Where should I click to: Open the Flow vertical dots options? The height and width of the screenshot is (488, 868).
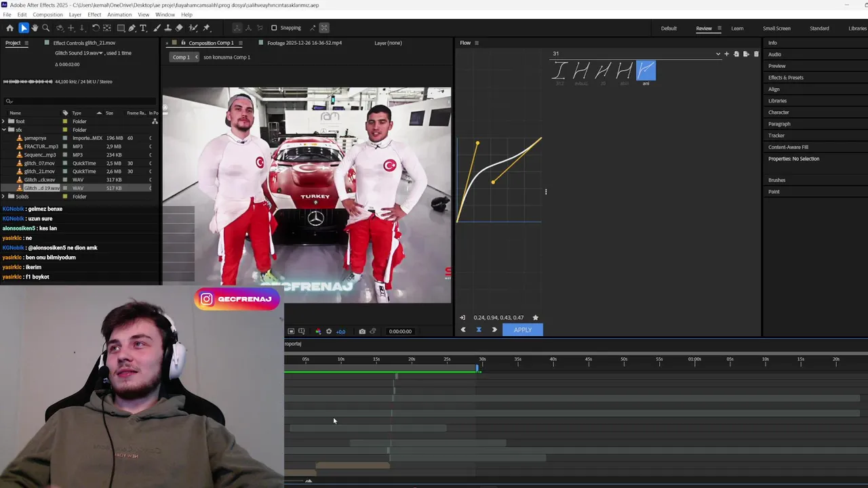[546, 192]
